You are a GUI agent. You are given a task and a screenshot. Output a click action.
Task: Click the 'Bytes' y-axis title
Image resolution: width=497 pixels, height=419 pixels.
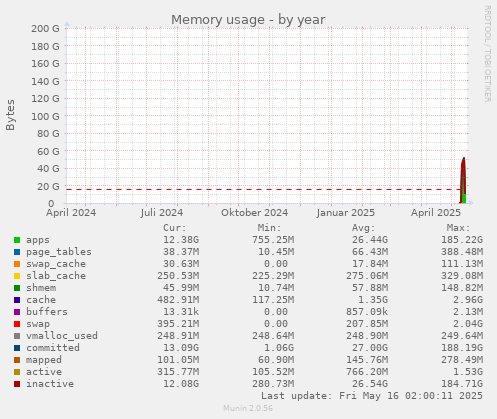click(10, 115)
